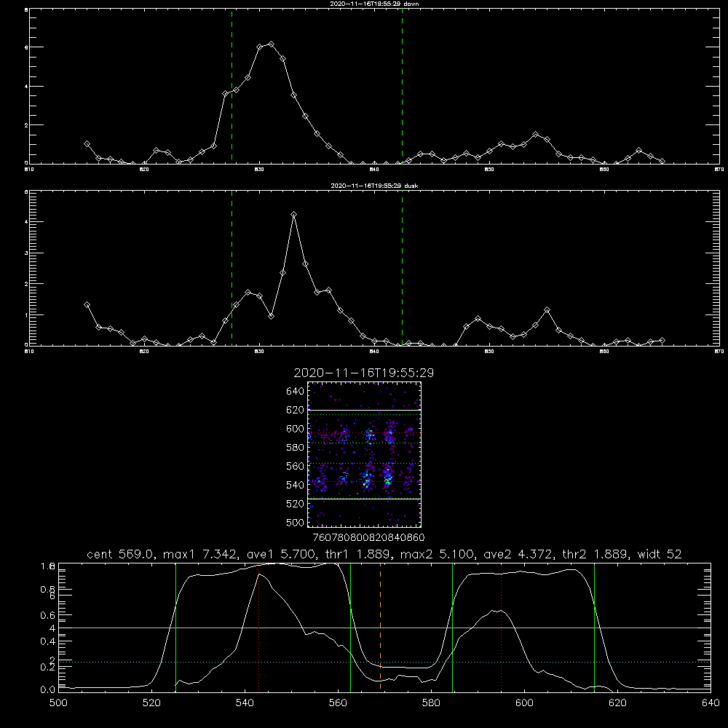Select the 'thr1 1.889' value
The height and width of the screenshot is (728, 728).
360,554
